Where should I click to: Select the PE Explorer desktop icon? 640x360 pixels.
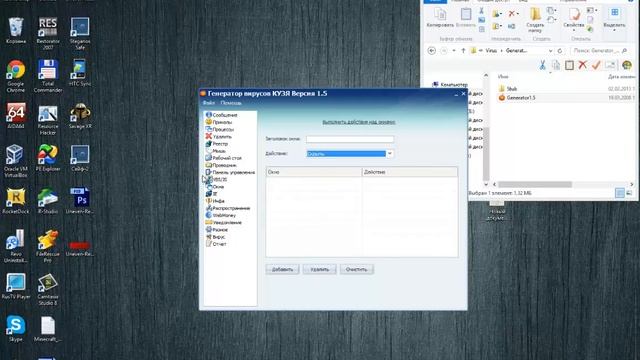pyautogui.click(x=48, y=158)
